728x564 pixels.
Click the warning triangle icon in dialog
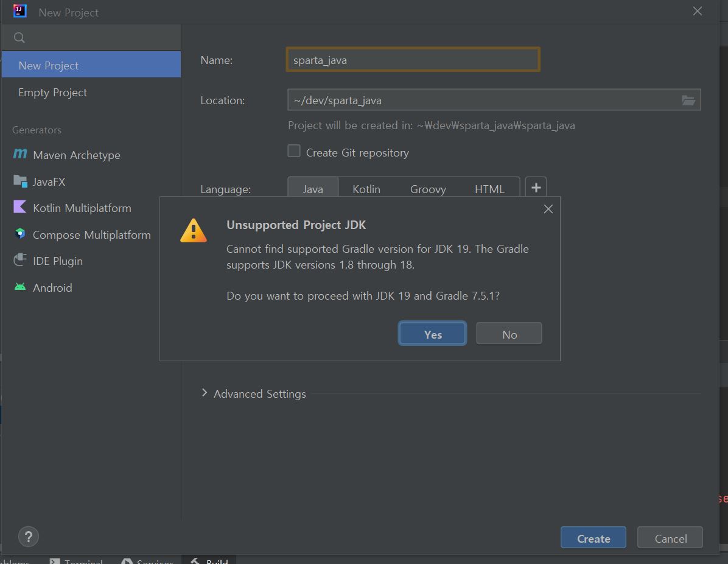click(193, 230)
